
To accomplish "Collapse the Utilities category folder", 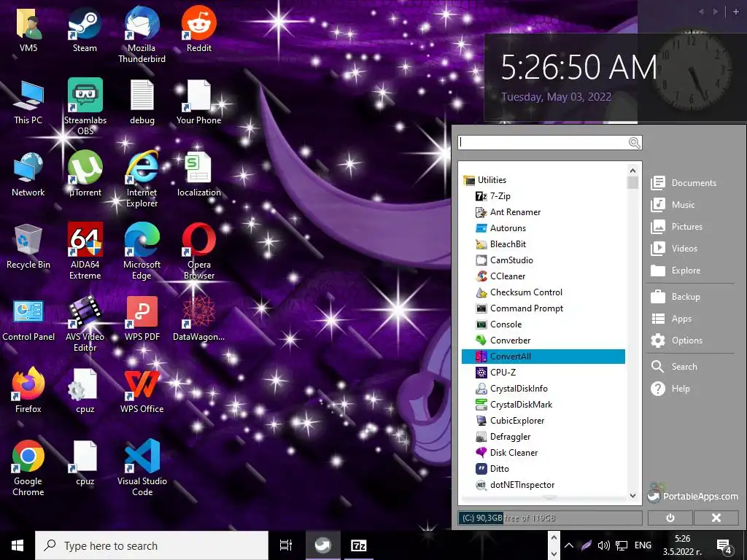I will coord(485,180).
